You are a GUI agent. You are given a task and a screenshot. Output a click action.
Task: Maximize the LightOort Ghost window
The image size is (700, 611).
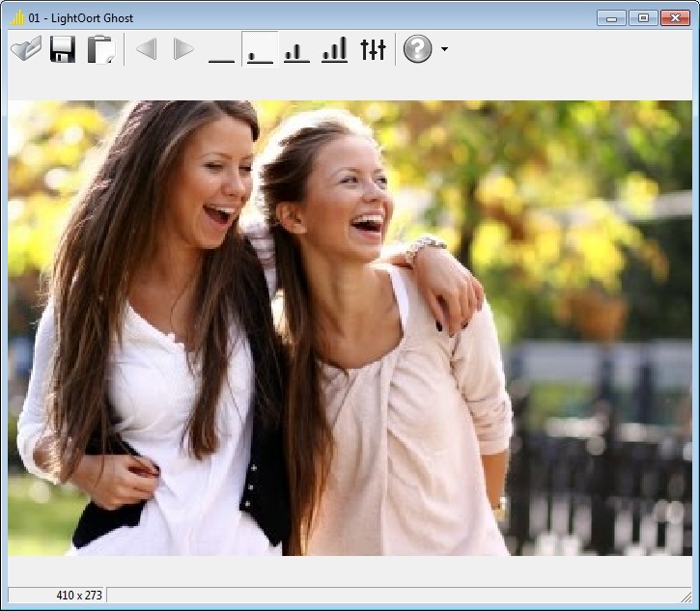click(643, 17)
